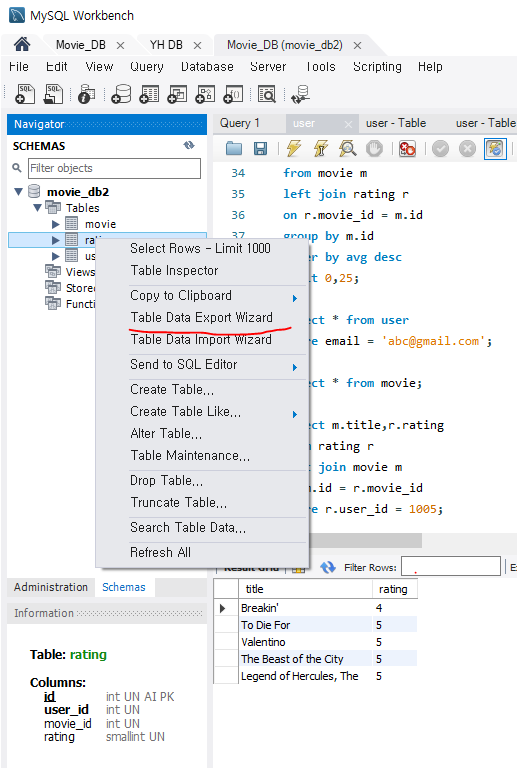This screenshot has width=517, height=768.
Task: Reconnect to DBMS toolbar icon
Action: tap(300, 94)
